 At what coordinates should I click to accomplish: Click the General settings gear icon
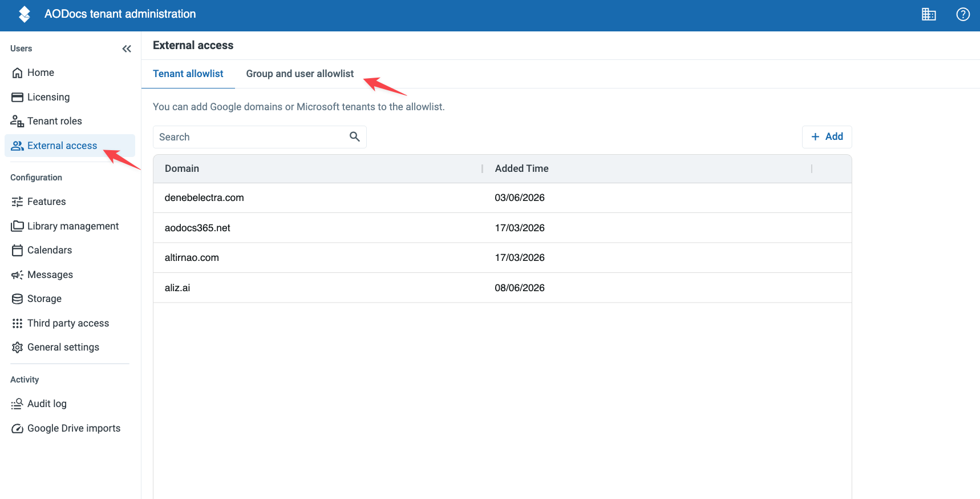(18, 347)
